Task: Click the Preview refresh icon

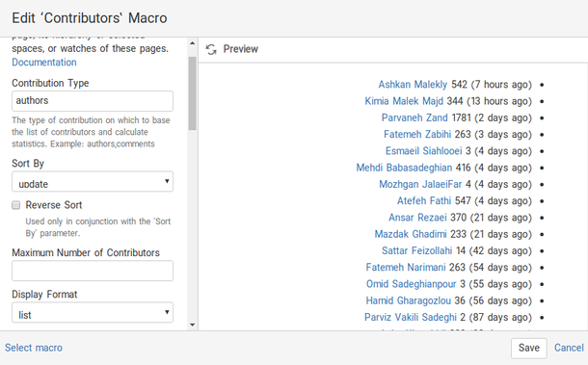Action: pos(211,49)
